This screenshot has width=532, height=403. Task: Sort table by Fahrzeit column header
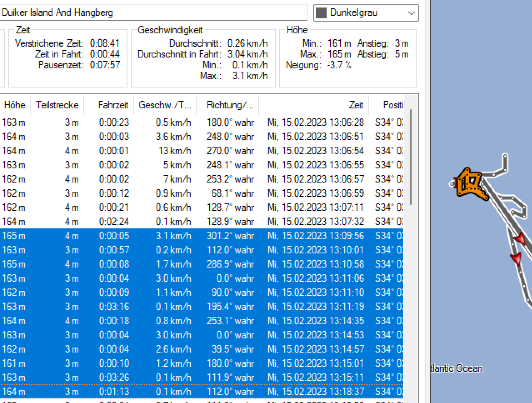point(109,105)
